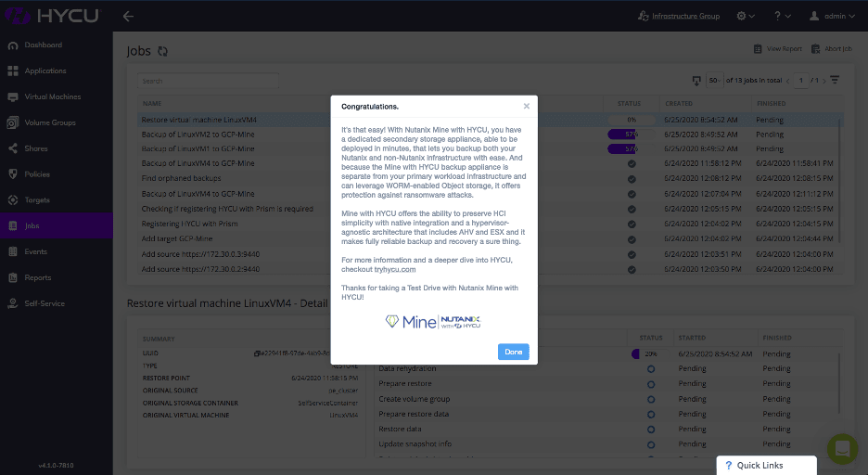Click the done status icon for Add target GCP-Mine
The image size is (868, 475).
coord(632,239)
